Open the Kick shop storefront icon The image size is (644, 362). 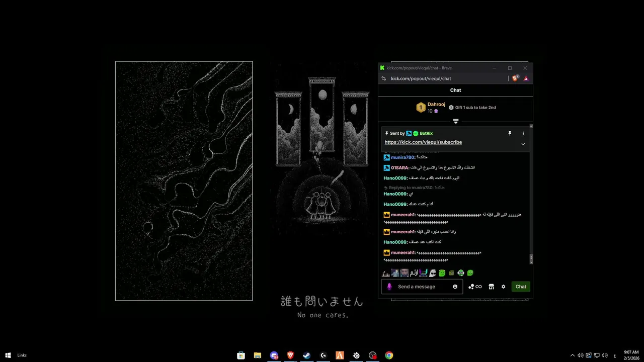(491, 287)
